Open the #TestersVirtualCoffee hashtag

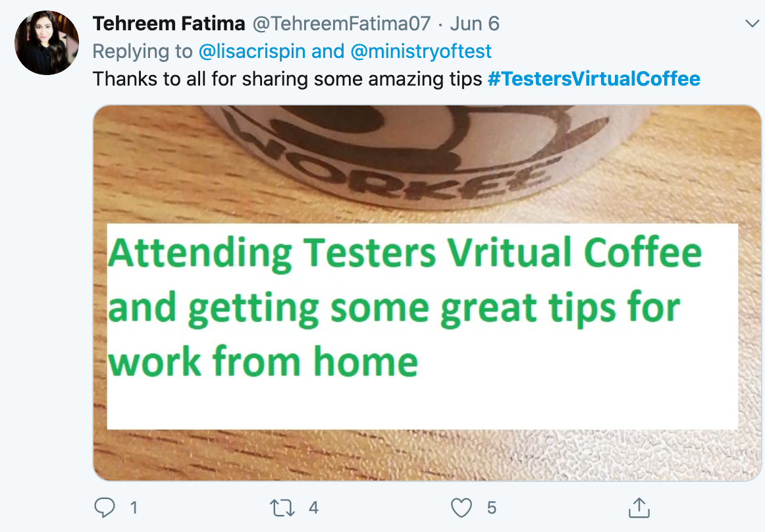pos(594,78)
